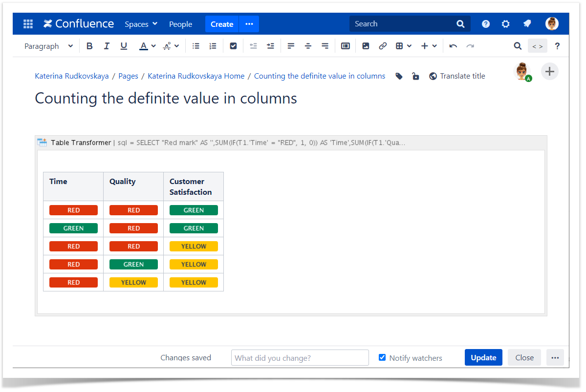
Task: Insert a link using the link icon
Action: [383, 46]
